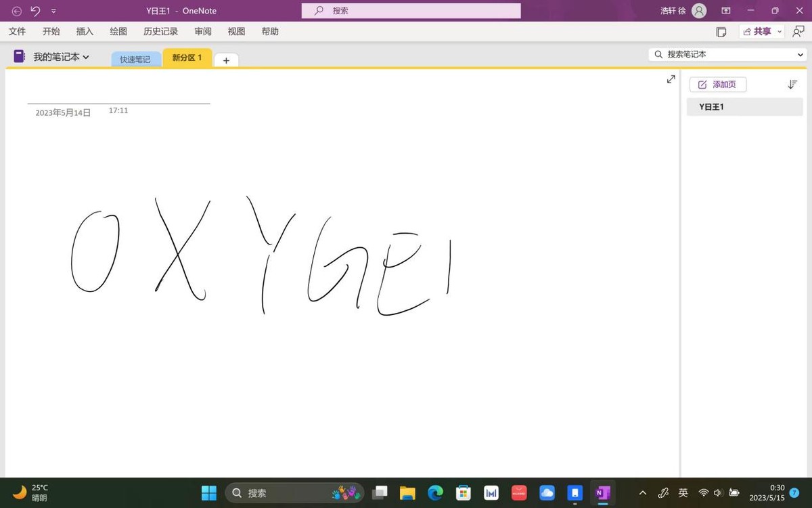The image size is (812, 508).
Task: Undo the last action
Action: 36,11
